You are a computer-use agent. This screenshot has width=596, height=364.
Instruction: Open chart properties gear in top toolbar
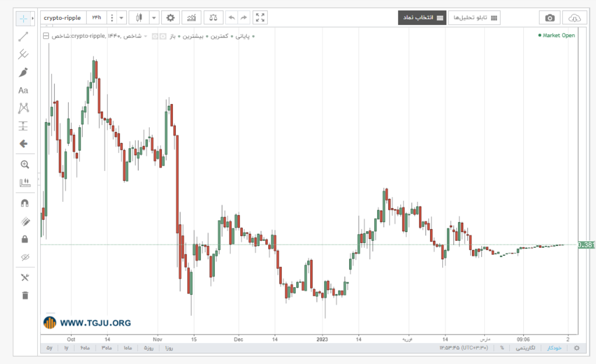170,17
